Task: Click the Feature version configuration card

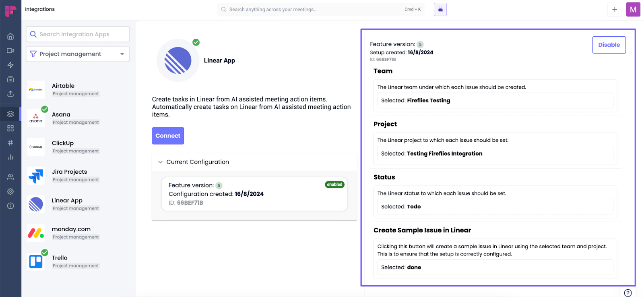Action: (x=254, y=194)
